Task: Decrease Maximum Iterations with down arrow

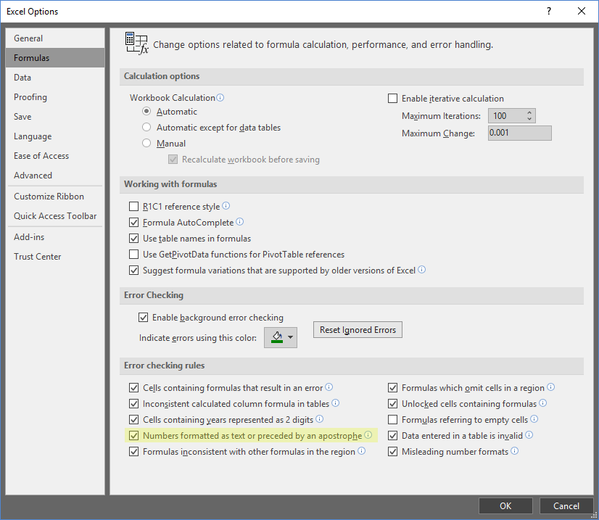Action: 529,118
